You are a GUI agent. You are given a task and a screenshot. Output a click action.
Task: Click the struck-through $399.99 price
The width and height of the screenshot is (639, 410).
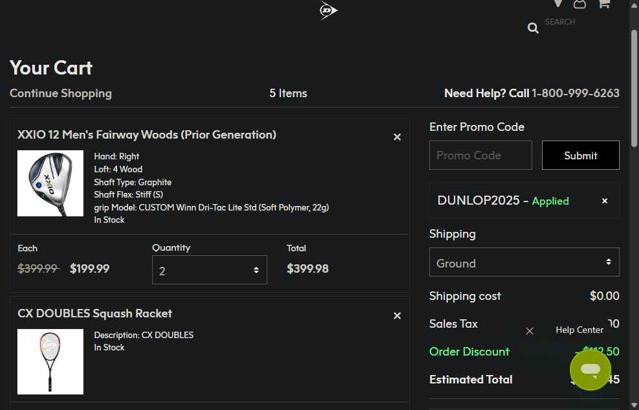pyautogui.click(x=38, y=269)
